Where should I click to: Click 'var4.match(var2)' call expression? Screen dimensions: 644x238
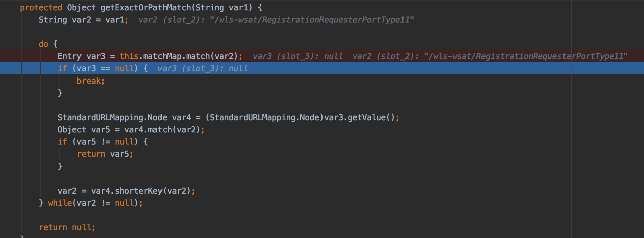pos(161,130)
